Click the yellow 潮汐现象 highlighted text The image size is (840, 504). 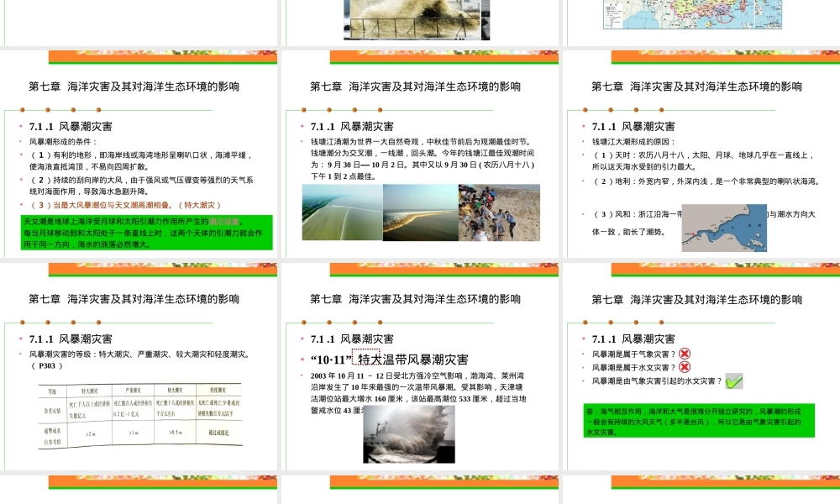[224, 221]
